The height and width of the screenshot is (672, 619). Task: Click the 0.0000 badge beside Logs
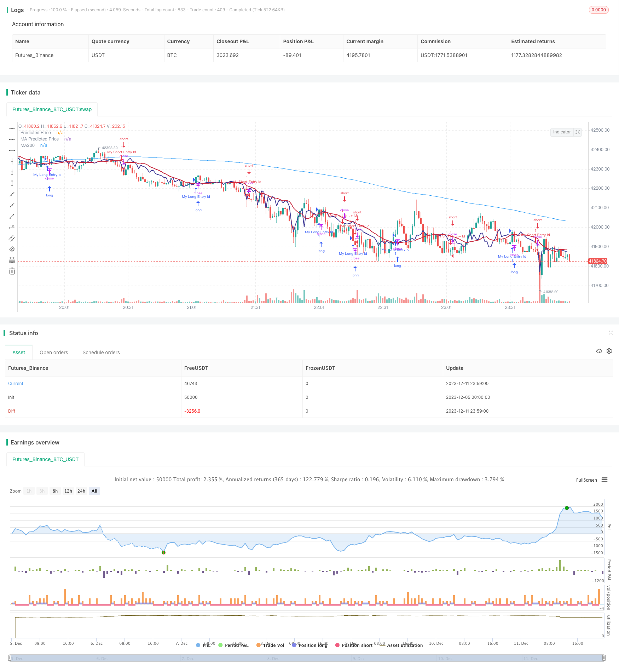pyautogui.click(x=598, y=10)
